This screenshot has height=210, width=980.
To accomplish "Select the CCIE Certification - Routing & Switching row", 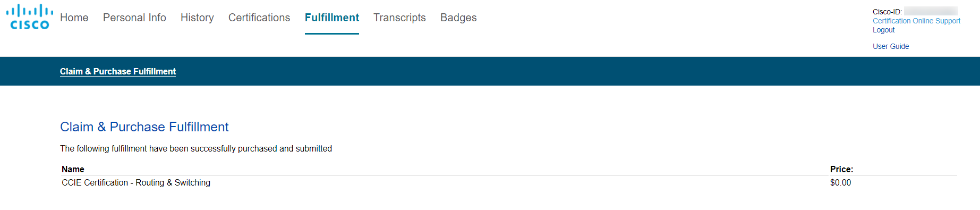I will (509, 182).
